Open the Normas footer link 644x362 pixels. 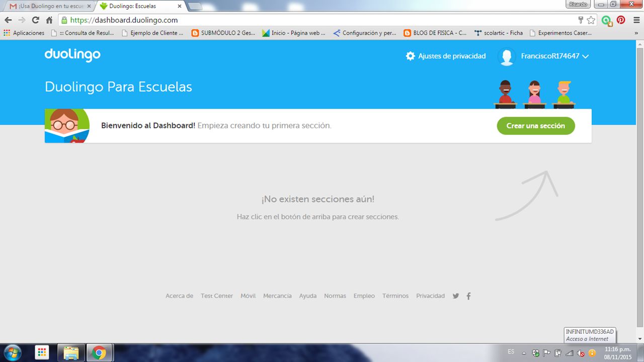[x=335, y=296]
